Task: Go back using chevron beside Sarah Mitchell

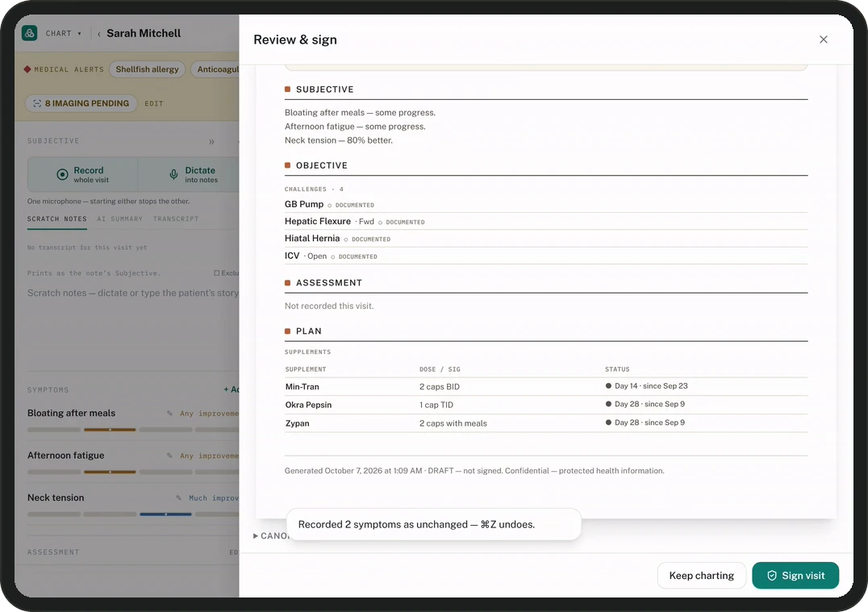Action: [98, 35]
